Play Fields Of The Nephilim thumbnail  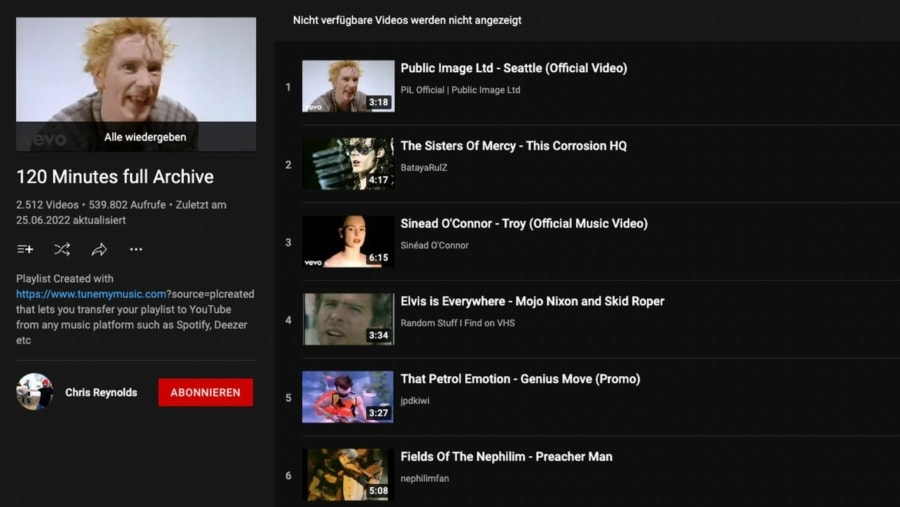(x=348, y=474)
